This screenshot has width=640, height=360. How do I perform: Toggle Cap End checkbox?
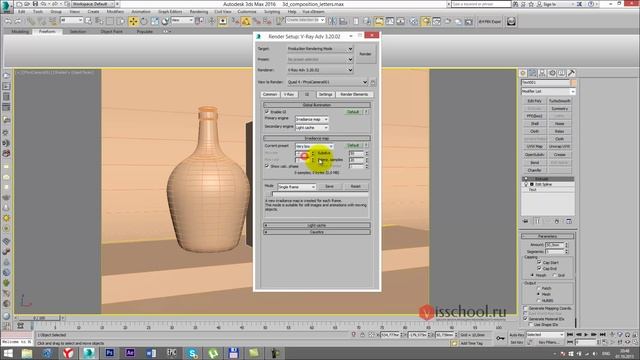click(x=540, y=269)
